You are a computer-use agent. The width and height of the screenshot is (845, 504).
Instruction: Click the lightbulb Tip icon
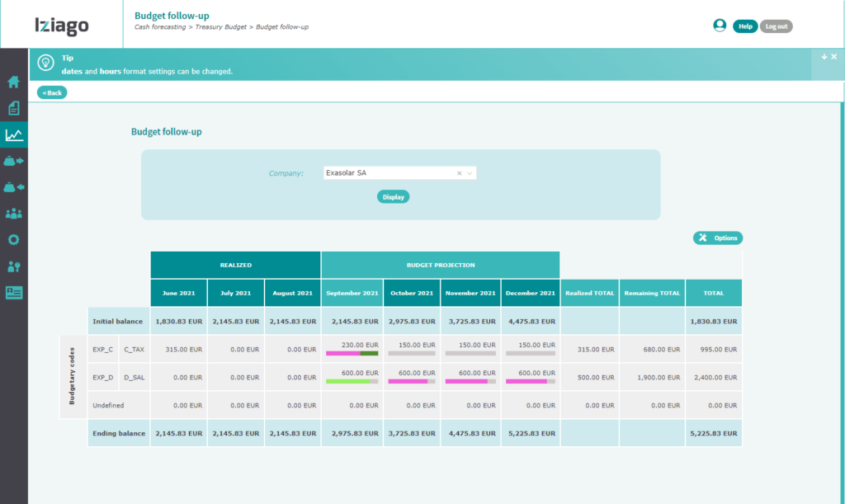46,64
